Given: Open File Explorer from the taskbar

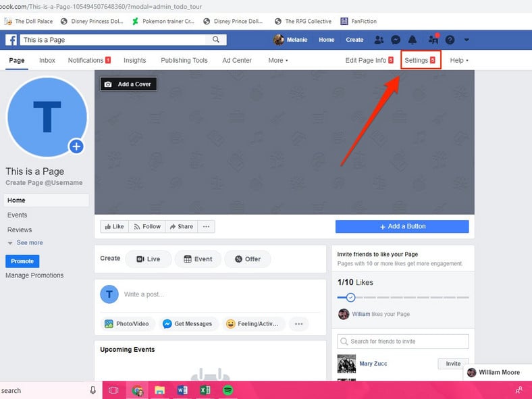Looking at the screenshot, I should (x=160, y=390).
